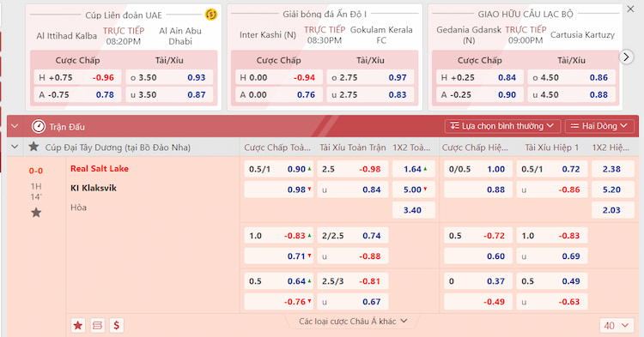This screenshot has width=644, height=337.
Task: Select full-time under odds 0.84
Action: coord(353,190)
